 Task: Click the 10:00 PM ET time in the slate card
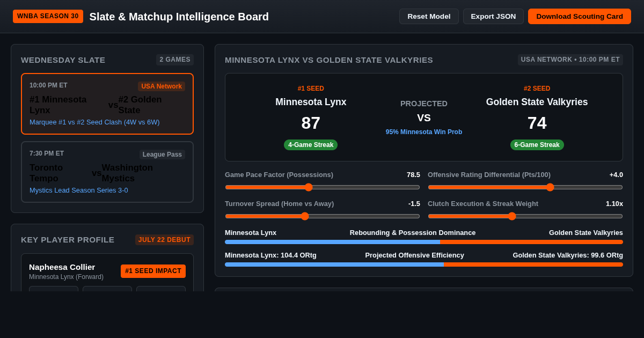(x=48, y=85)
